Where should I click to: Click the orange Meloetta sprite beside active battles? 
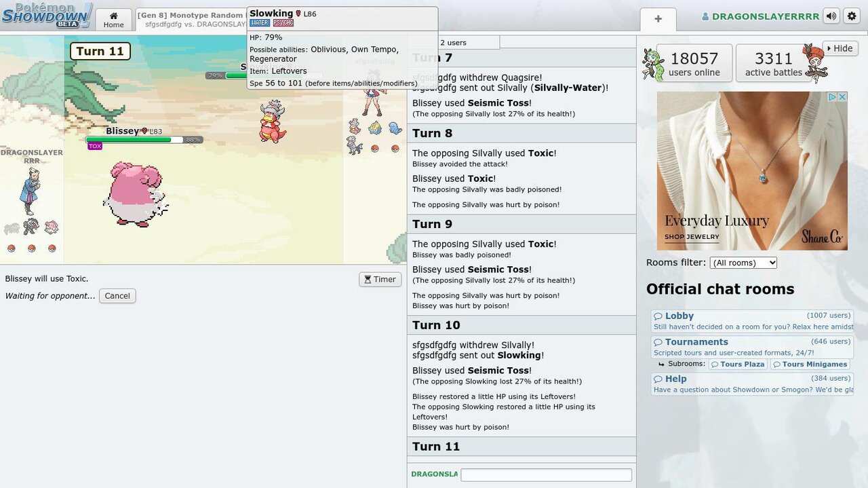tap(814, 62)
